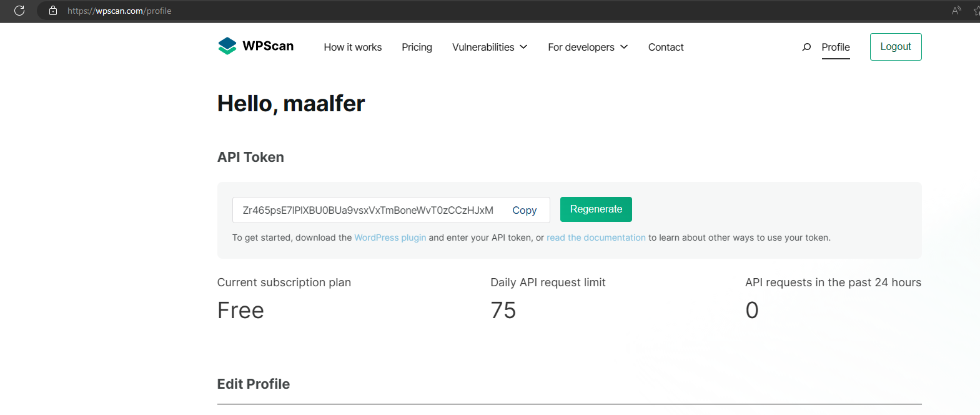Open Read Aloud icon in address bar
980x415 pixels.
[956, 11]
